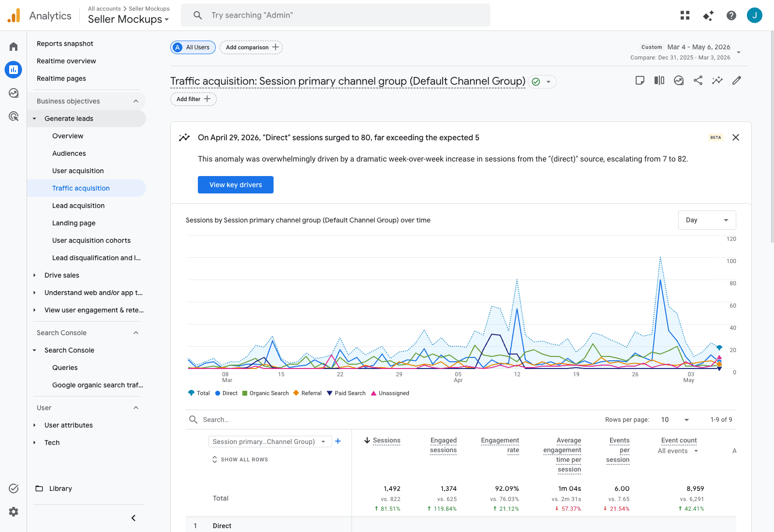Open the J account avatar
774x532 pixels.
755,15
